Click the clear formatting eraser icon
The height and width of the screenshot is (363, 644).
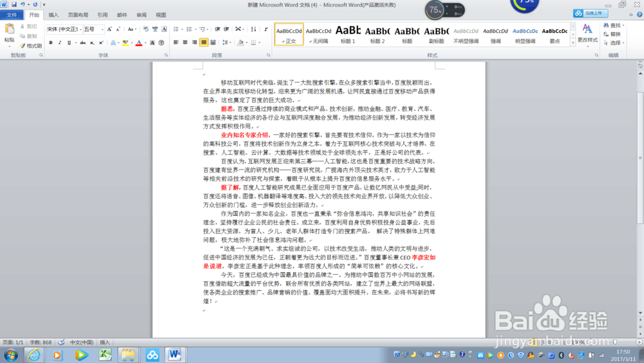click(x=146, y=29)
